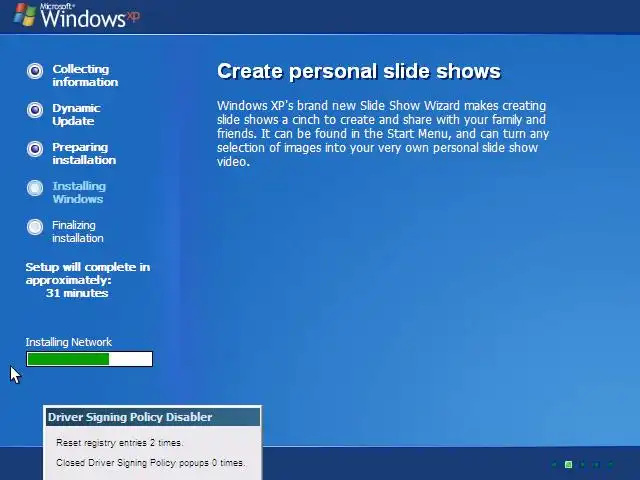Click 'Closed Driver Signing Policy popups 0 times.'
The width and height of the screenshot is (640, 480).
151,463
